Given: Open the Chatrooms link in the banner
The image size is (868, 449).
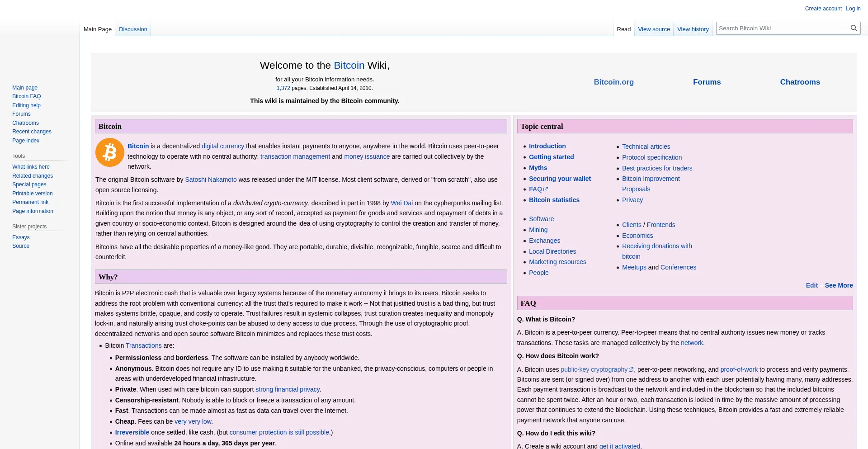Looking at the screenshot, I should (x=799, y=82).
